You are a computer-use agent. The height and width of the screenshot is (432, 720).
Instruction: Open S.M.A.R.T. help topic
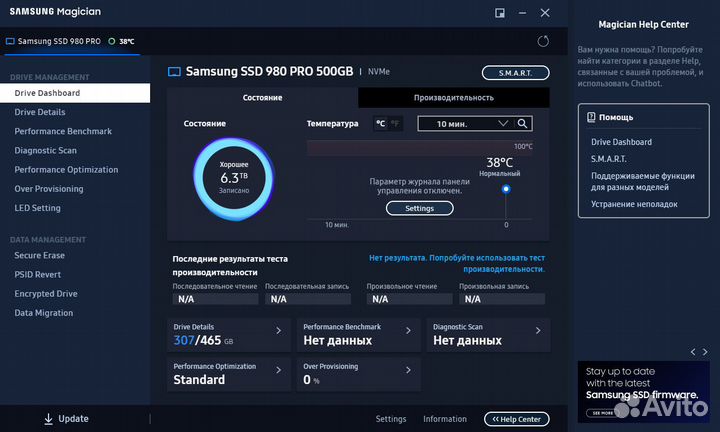click(x=608, y=159)
